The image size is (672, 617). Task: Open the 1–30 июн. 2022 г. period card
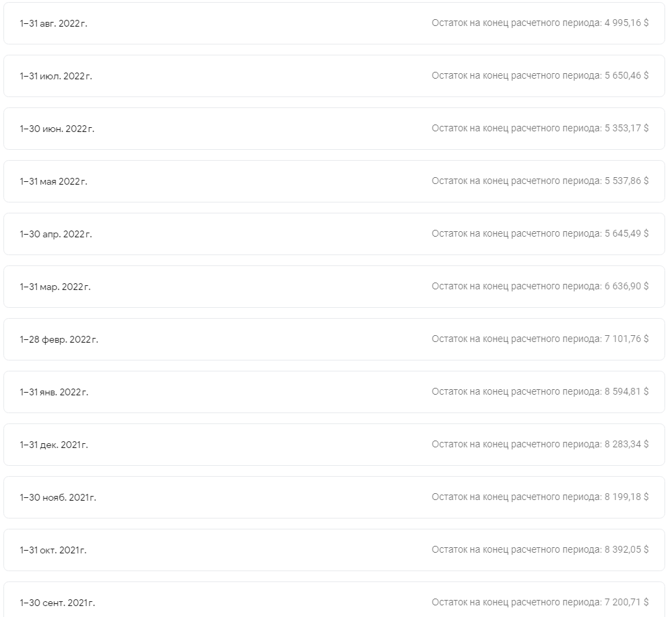[334, 129]
